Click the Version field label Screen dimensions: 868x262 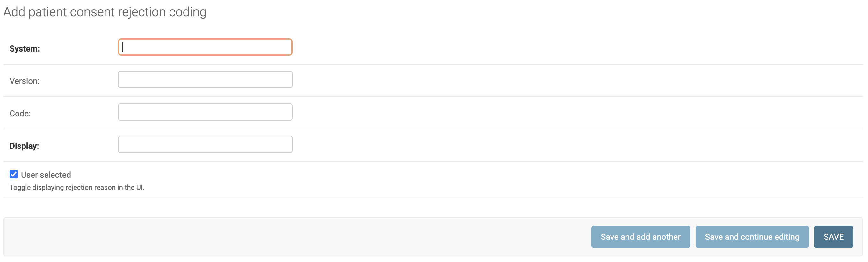pyautogui.click(x=24, y=81)
